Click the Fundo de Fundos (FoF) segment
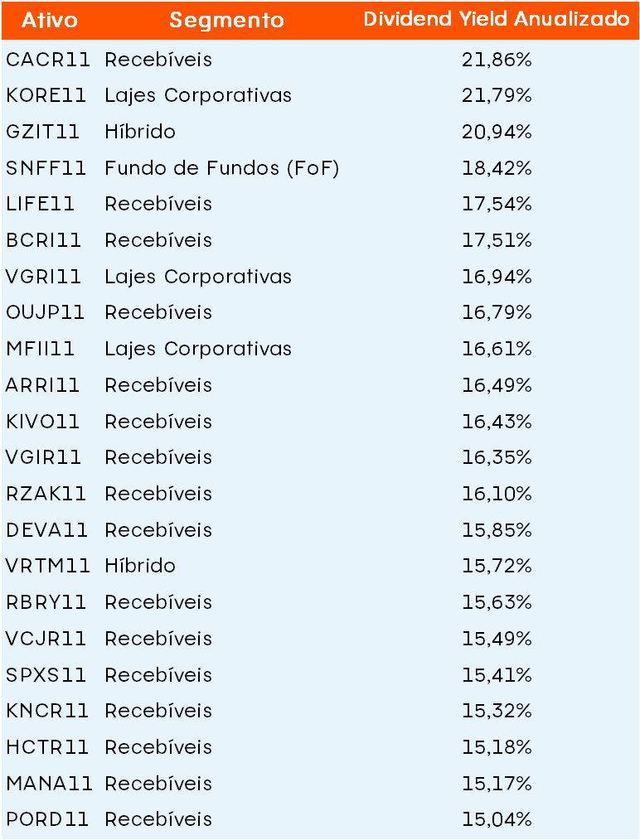This screenshot has width=640, height=840. click(x=222, y=168)
